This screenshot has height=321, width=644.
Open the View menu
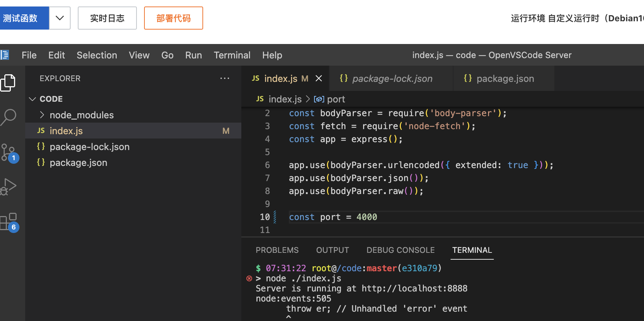(x=139, y=55)
